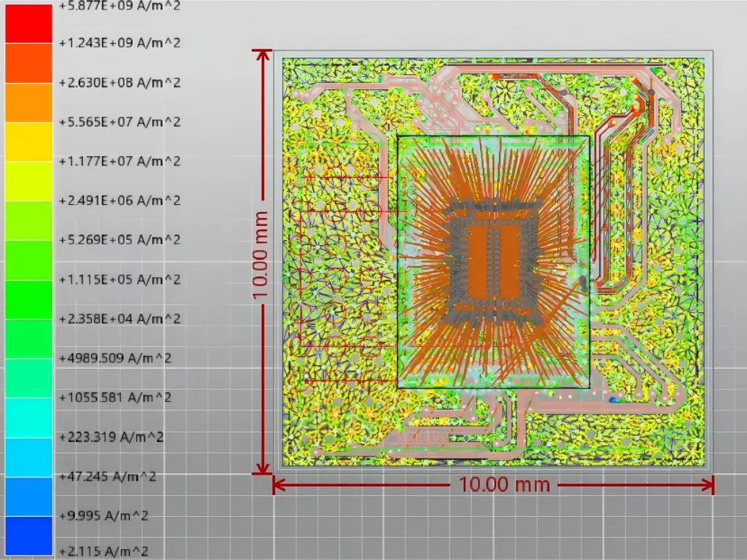This screenshot has height=560, width=747.
Task: Click the +9.995 A/m^2 legend value
Action: (x=104, y=516)
